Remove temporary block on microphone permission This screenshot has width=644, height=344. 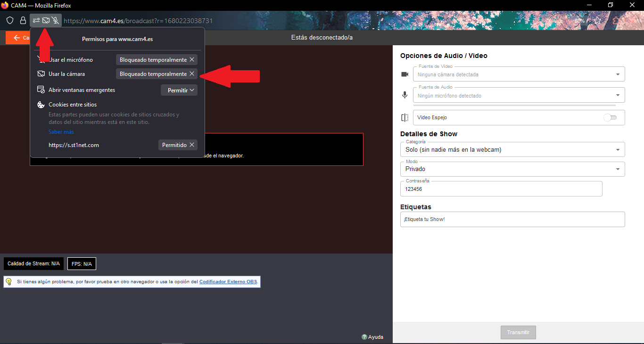click(192, 60)
